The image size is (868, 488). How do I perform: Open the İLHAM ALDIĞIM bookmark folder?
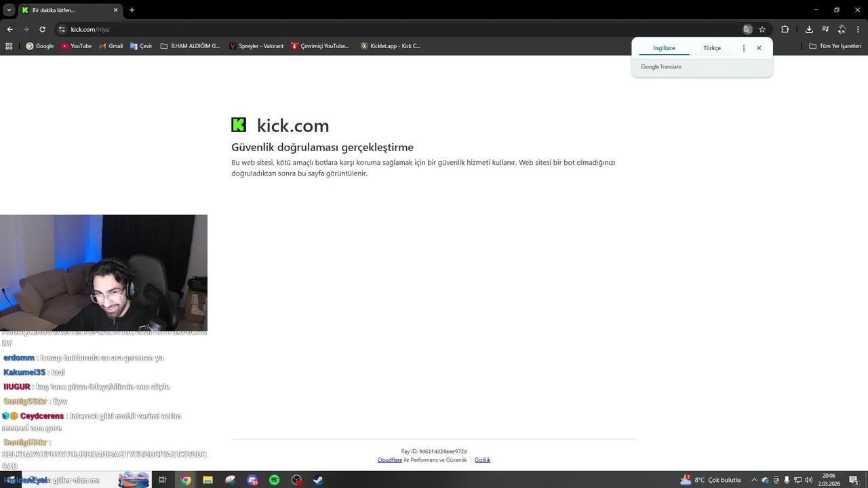[190, 46]
